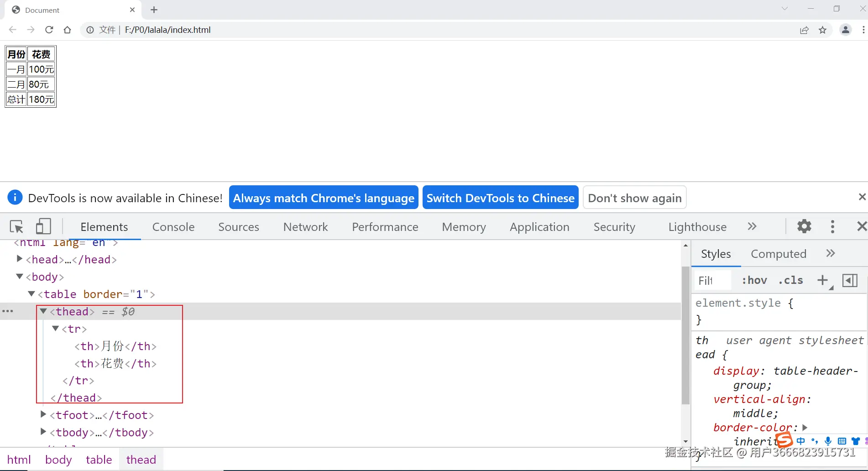Open the Chrome profile avatar
Viewport: 868px width, 471px height.
coord(845,30)
